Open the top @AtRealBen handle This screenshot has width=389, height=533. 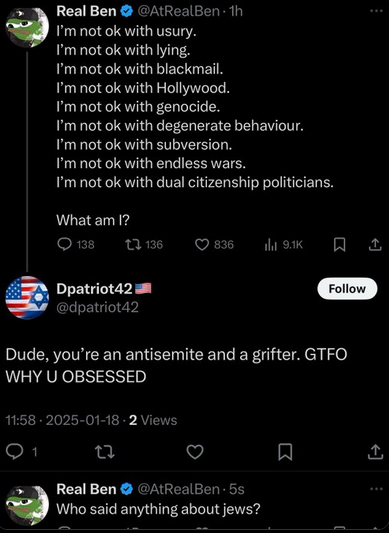pos(178,11)
